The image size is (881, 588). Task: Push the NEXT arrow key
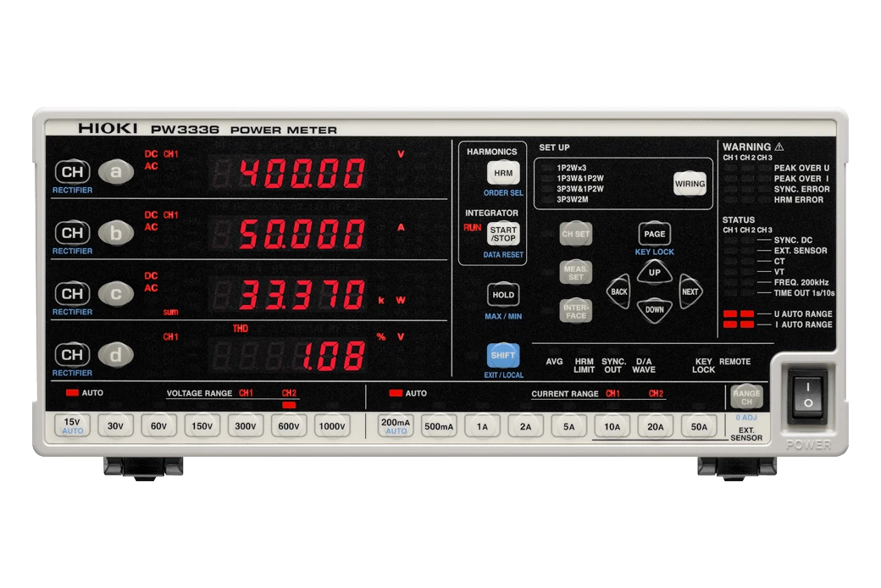[690, 291]
